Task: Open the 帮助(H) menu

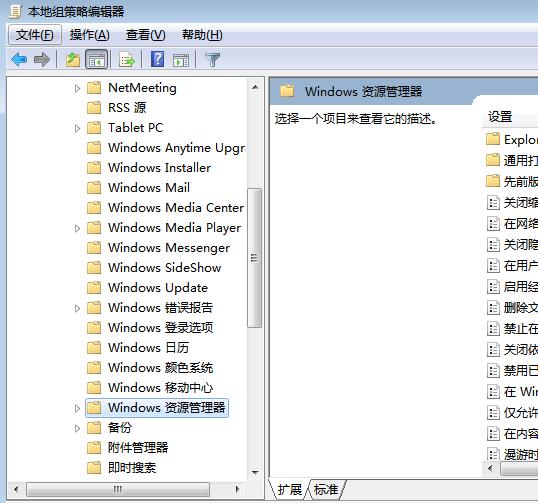Action: (x=202, y=35)
